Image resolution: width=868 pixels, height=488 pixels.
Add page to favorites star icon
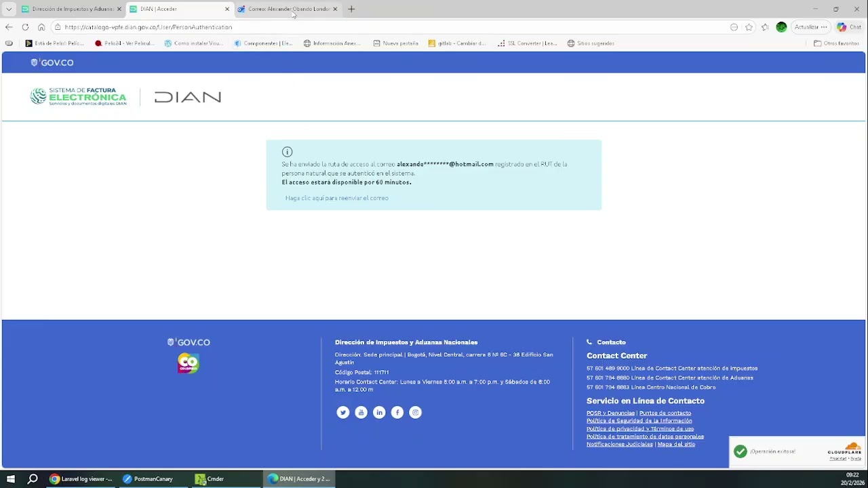coord(749,27)
